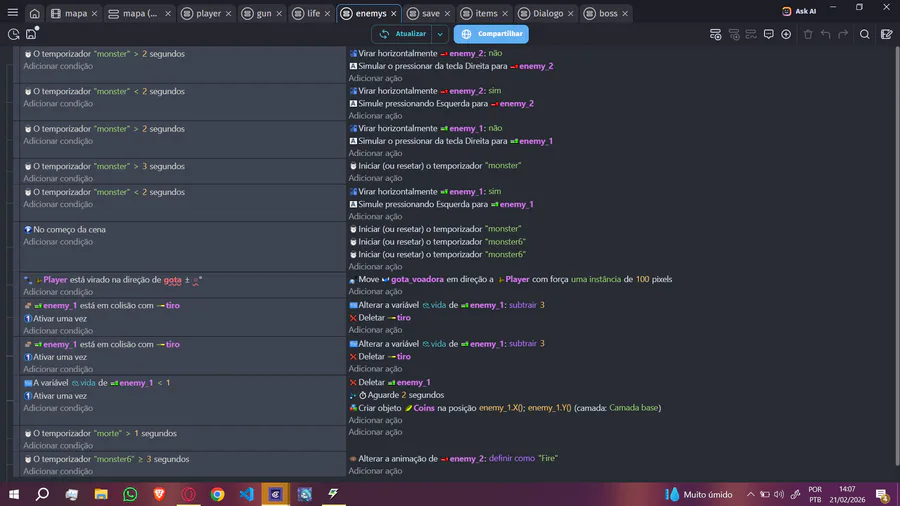Viewport: 900px width, 506px height.
Task: Open the taskbar clock showing 14:07
Action: tap(847, 494)
